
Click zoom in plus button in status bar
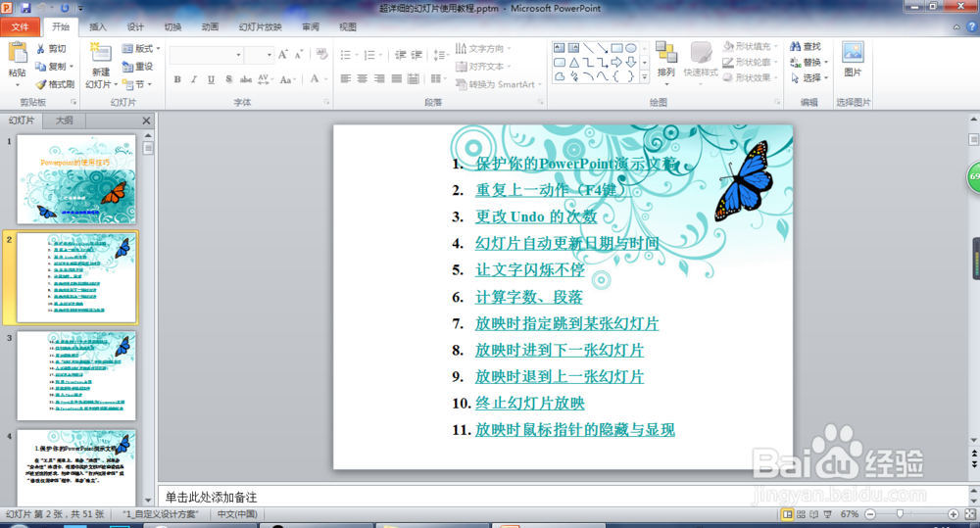coord(954,514)
